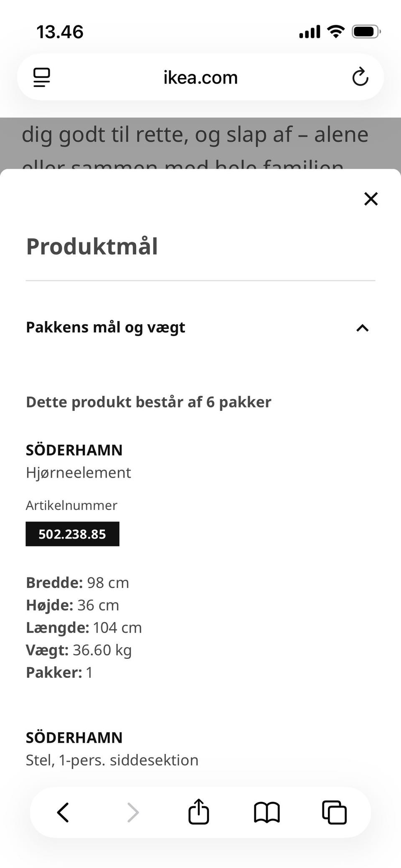Tap the Pakkens mål og vægt header

[x=106, y=327]
